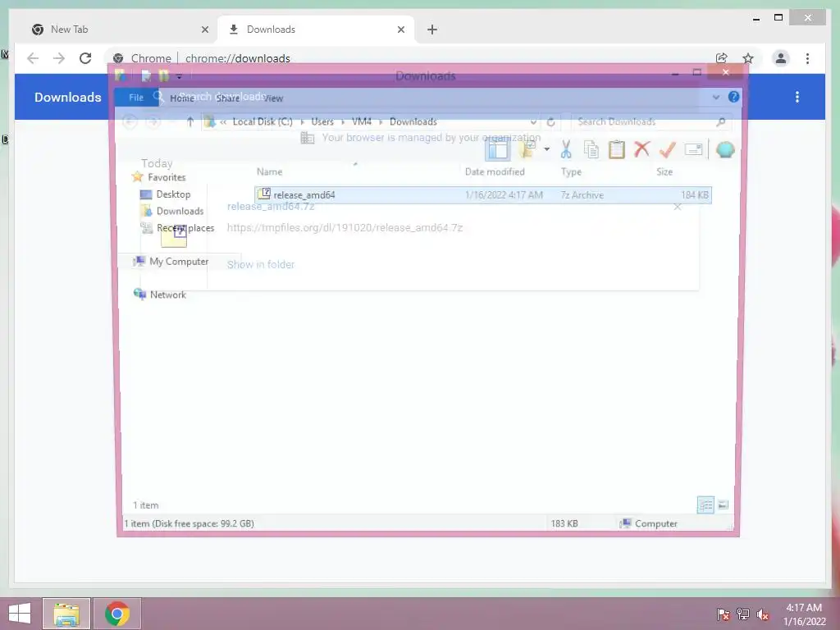Open a new Chrome tab with plus button
Viewport: 840px width, 630px height.
click(432, 30)
